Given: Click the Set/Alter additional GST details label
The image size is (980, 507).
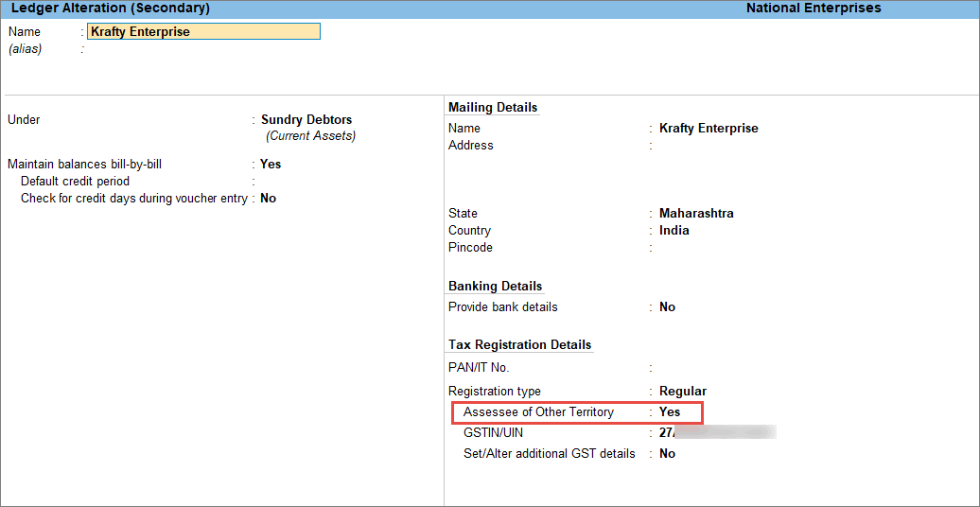Looking at the screenshot, I should click(x=550, y=454).
